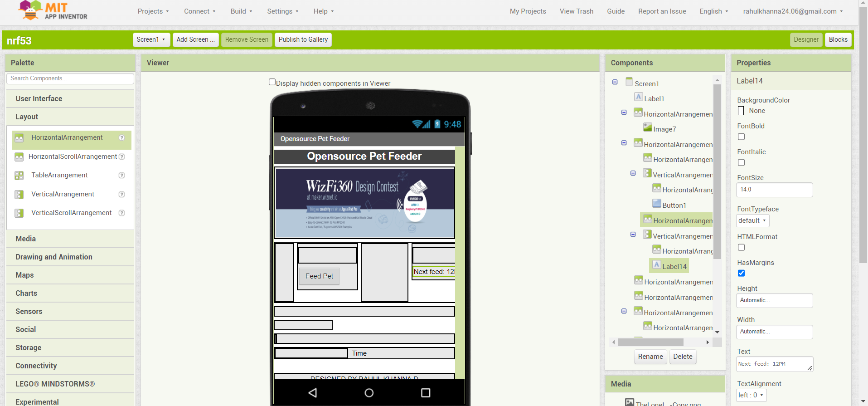
Task: Focus the Search Components field
Action: click(x=70, y=78)
